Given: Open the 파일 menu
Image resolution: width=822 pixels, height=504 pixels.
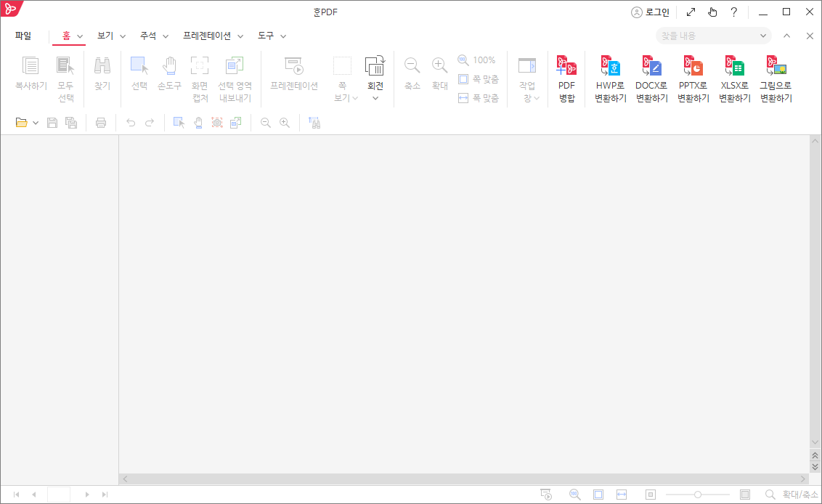Looking at the screenshot, I should pos(23,36).
